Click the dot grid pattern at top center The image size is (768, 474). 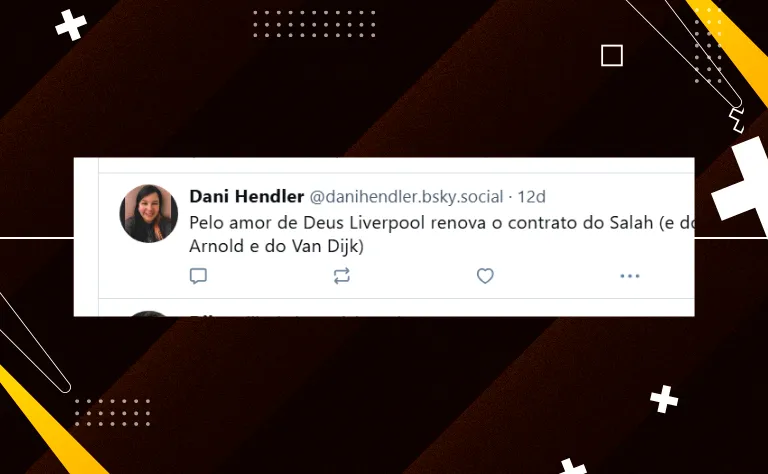click(x=314, y=24)
